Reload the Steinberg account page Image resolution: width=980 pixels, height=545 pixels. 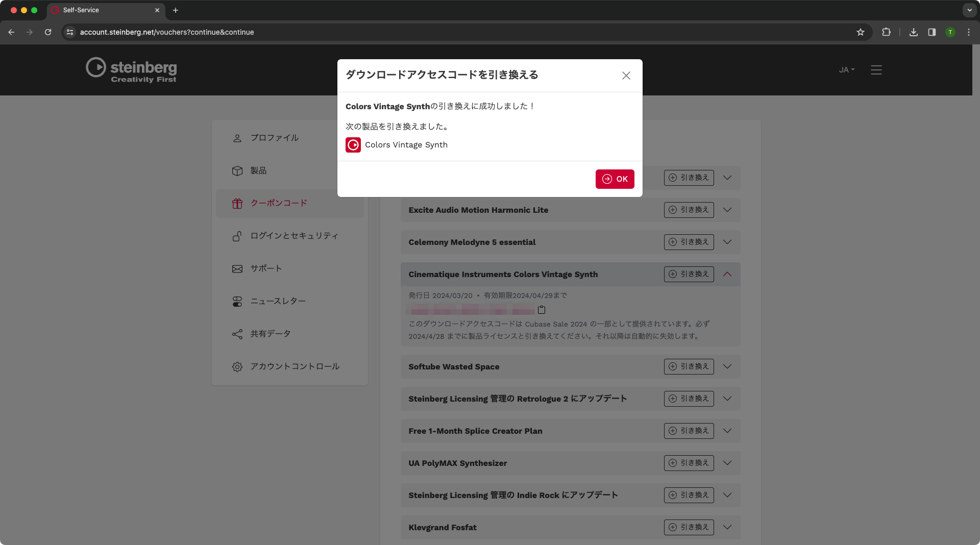[48, 32]
